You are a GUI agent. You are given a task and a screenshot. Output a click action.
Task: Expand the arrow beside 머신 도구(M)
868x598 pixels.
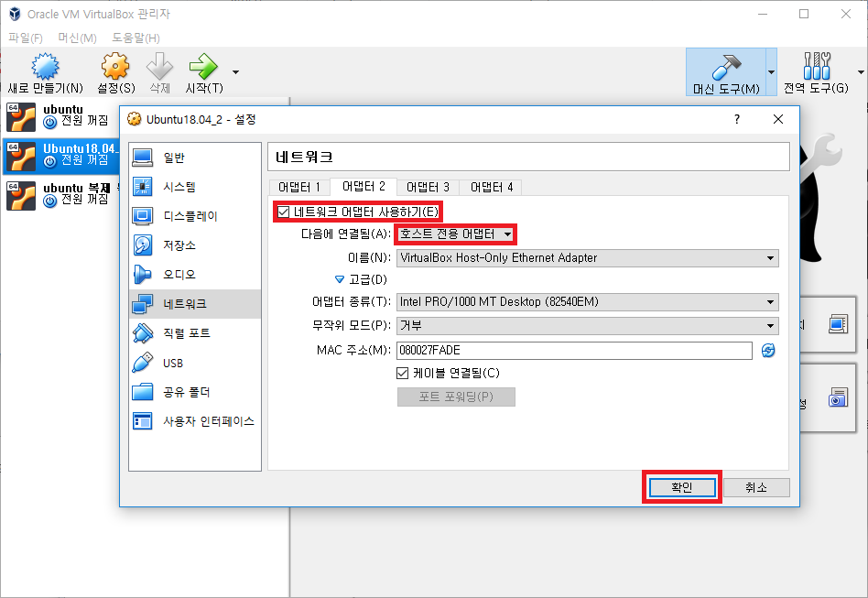click(x=771, y=72)
